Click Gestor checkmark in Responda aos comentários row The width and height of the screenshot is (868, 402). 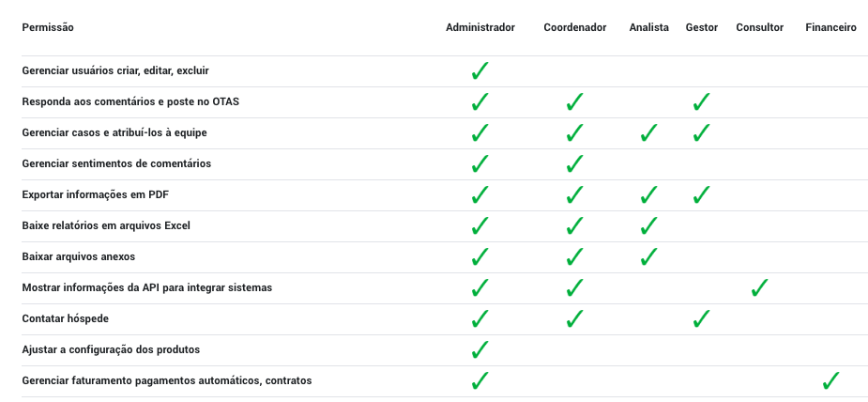701,101
